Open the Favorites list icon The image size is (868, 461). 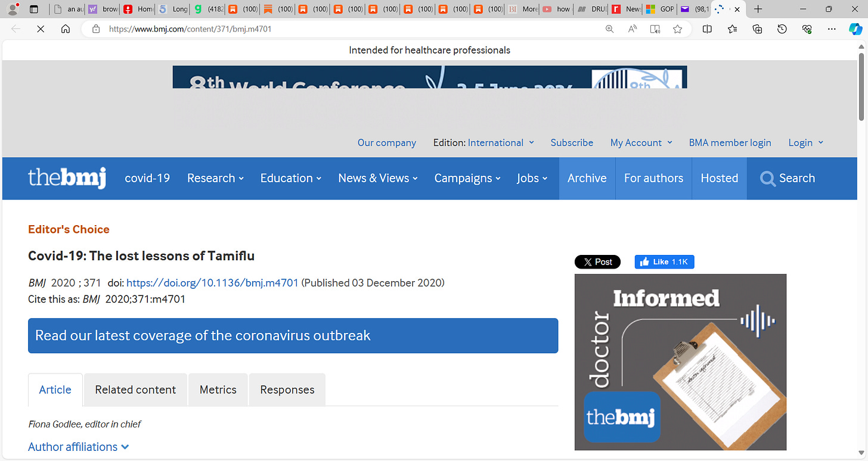coord(732,29)
